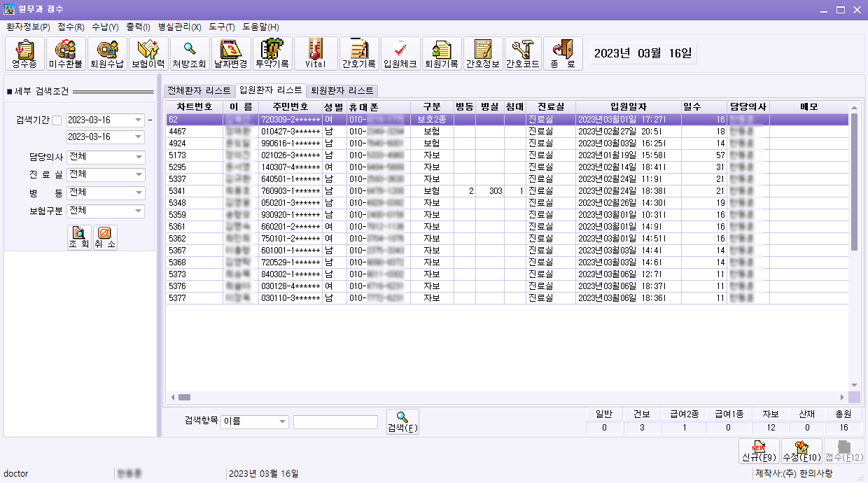This screenshot has height=483, width=868.
Task: Click the 종료 exit toolbar icon
Action: click(563, 54)
